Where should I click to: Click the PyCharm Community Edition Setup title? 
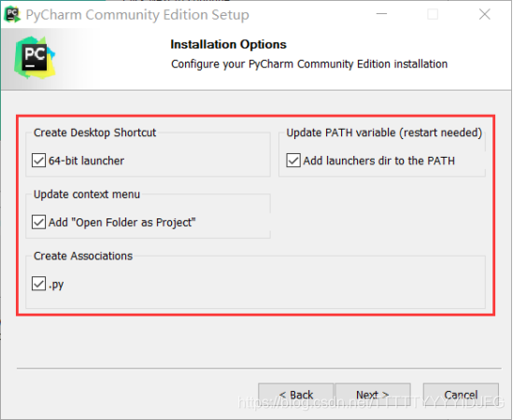tap(137, 15)
